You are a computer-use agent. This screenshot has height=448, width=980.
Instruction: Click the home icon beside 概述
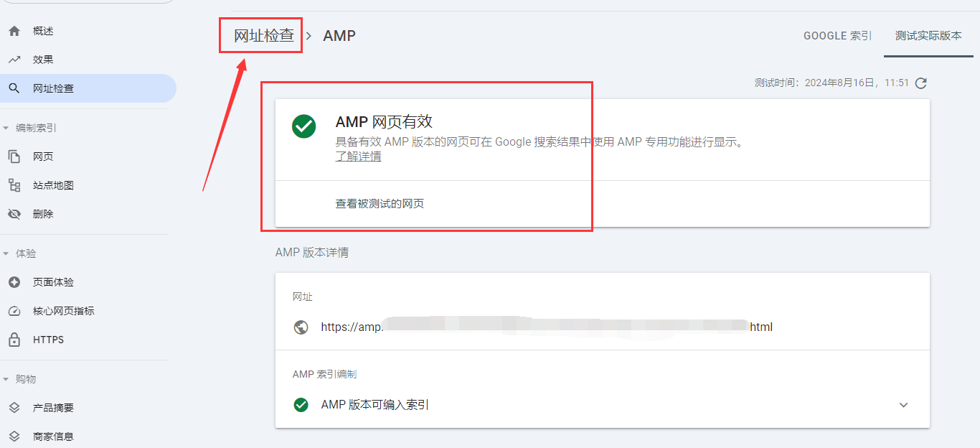click(14, 31)
